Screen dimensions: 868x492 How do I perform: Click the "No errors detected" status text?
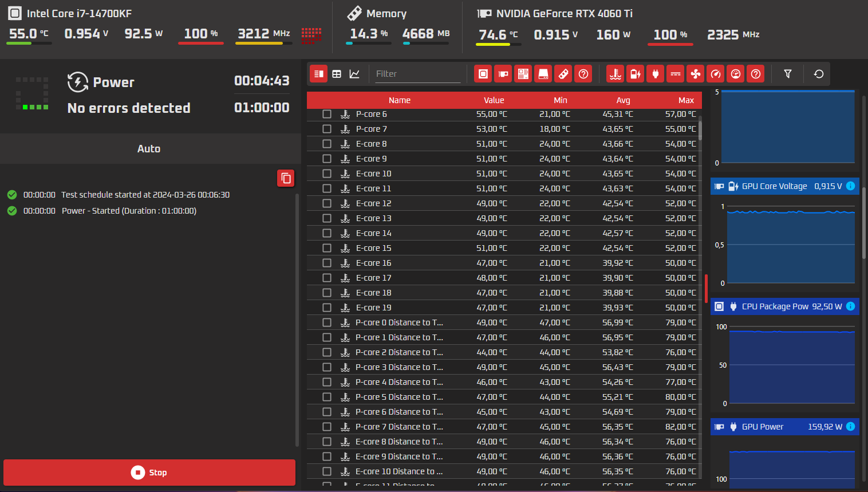(x=129, y=108)
